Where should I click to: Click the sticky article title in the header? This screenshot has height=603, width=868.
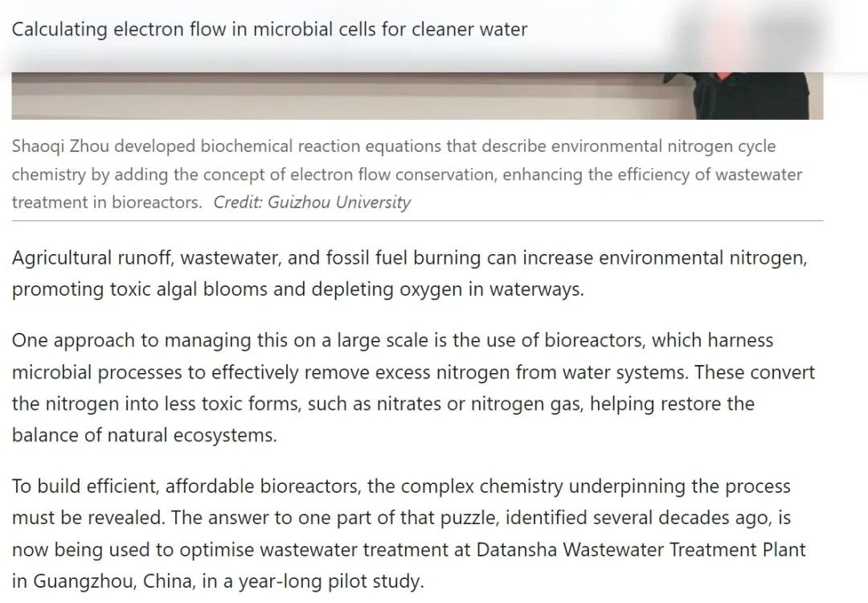click(269, 31)
